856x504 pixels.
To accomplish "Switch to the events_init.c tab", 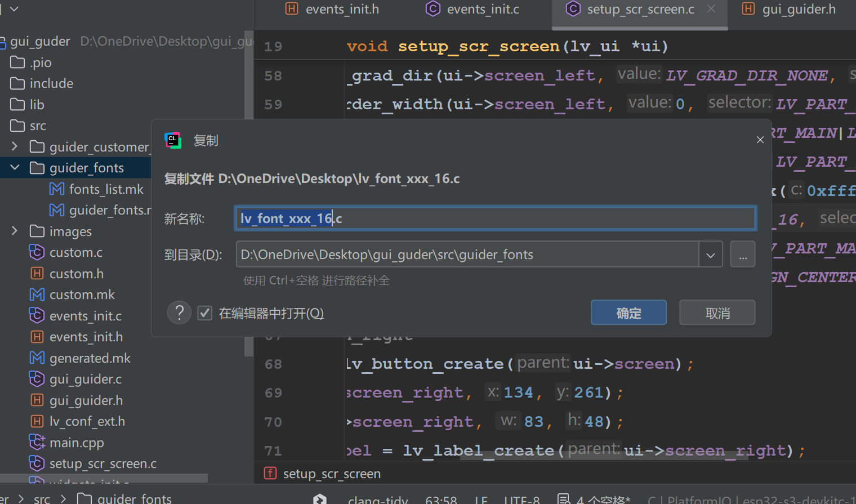I will (473, 10).
